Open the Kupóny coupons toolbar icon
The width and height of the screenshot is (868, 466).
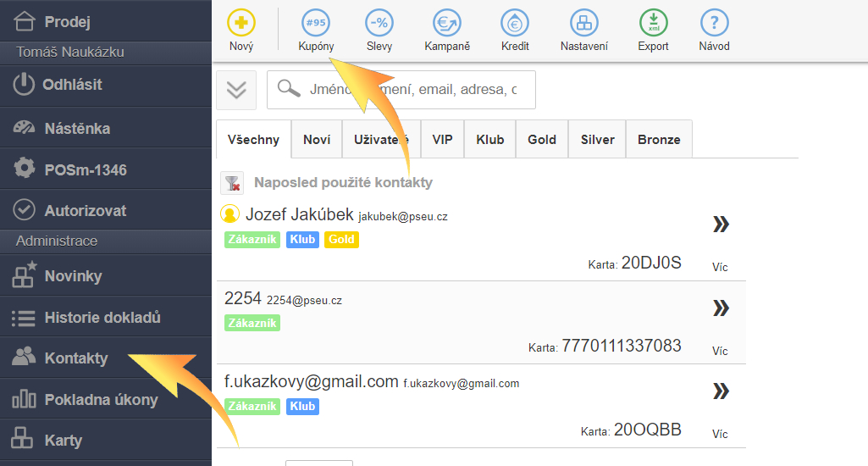click(316, 23)
